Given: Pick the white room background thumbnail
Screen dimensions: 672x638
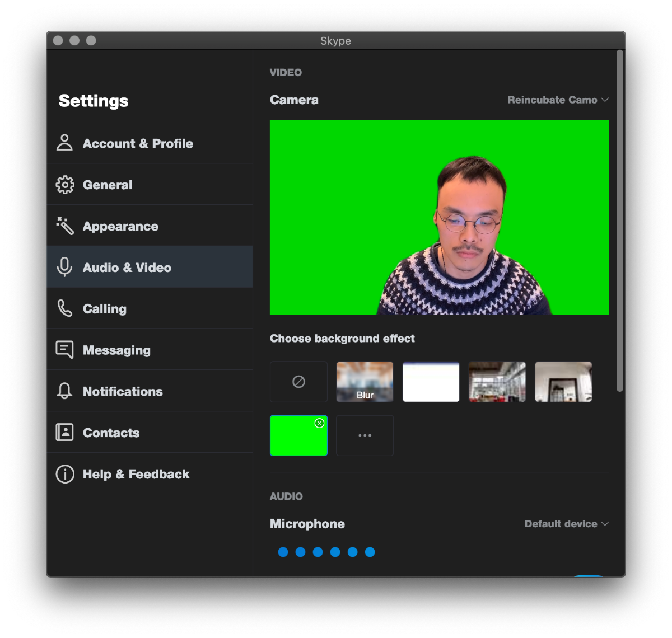Looking at the screenshot, I should [x=563, y=382].
